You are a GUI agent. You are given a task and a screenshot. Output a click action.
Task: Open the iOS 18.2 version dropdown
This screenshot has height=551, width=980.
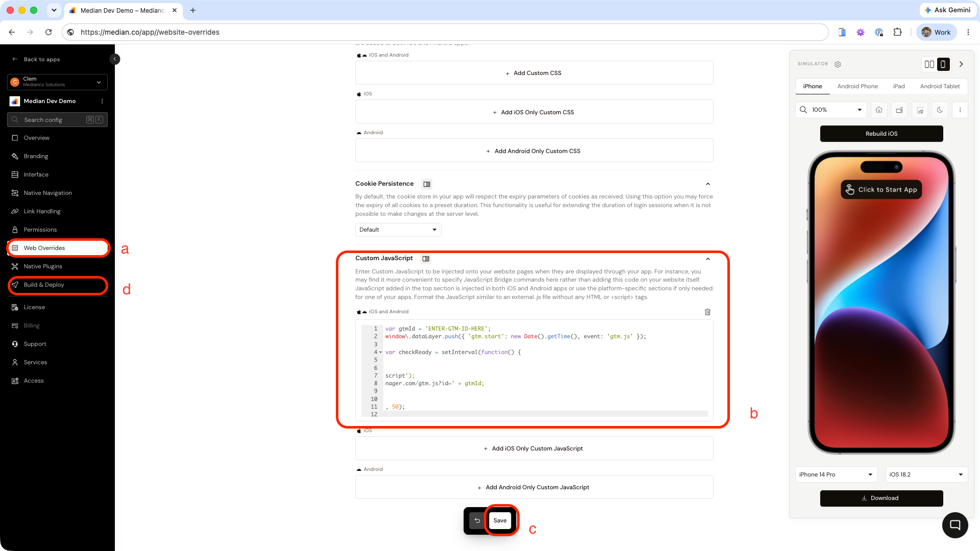click(x=926, y=474)
